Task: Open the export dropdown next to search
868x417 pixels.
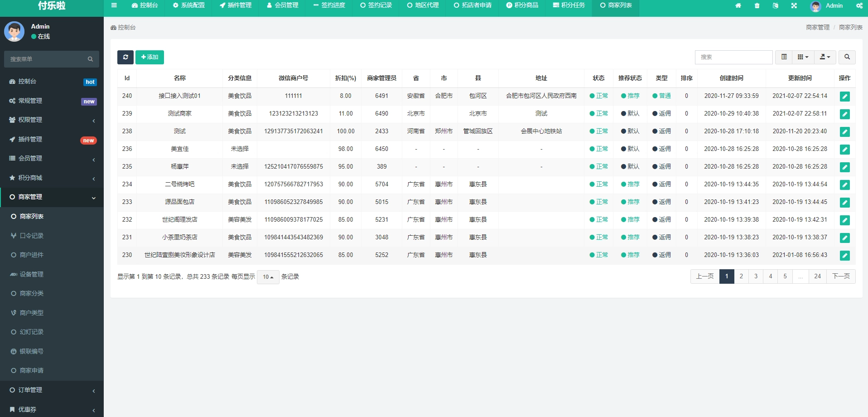Action: 825,57
